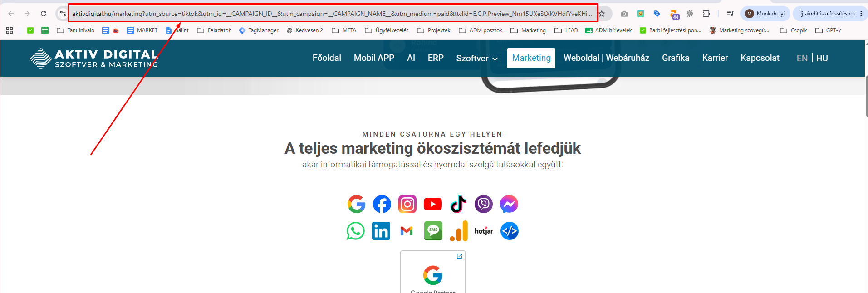Open the Feladatok bookmark folder
868x293 pixels.
coord(214,30)
